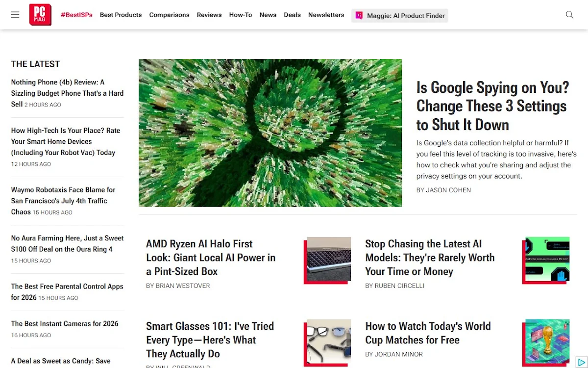Open Best Free Parental Control Apps article
This screenshot has height=368, width=588.
[67, 292]
